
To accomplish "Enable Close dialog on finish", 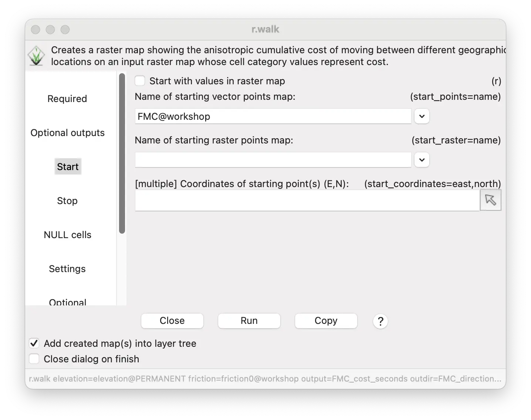I will (34, 359).
